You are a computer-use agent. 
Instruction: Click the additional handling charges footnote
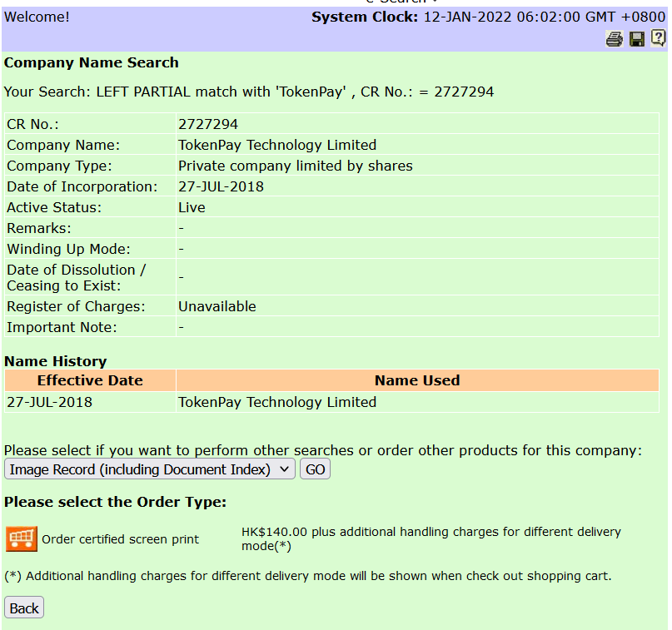coord(308,576)
